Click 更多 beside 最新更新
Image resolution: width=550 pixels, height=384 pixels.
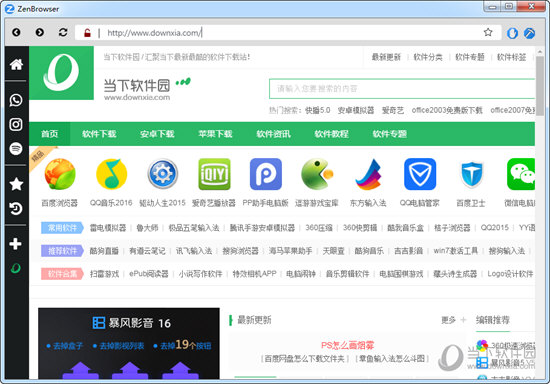pos(448,320)
